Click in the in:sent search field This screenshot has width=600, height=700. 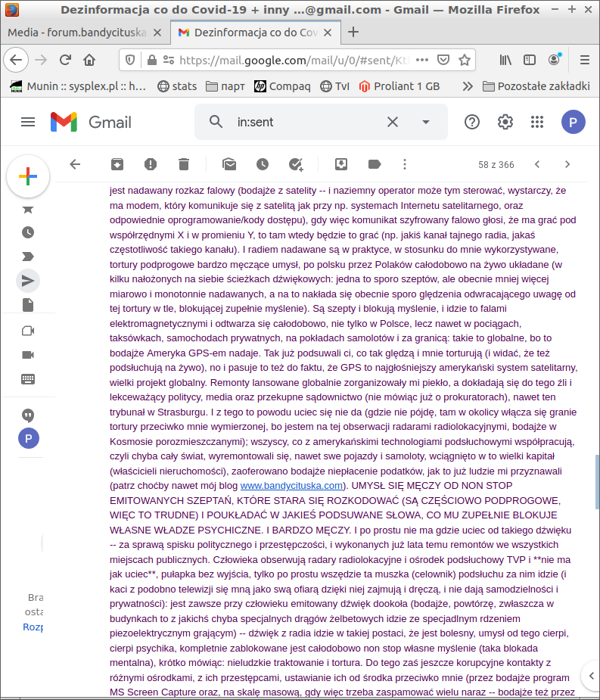pyautogui.click(x=303, y=122)
